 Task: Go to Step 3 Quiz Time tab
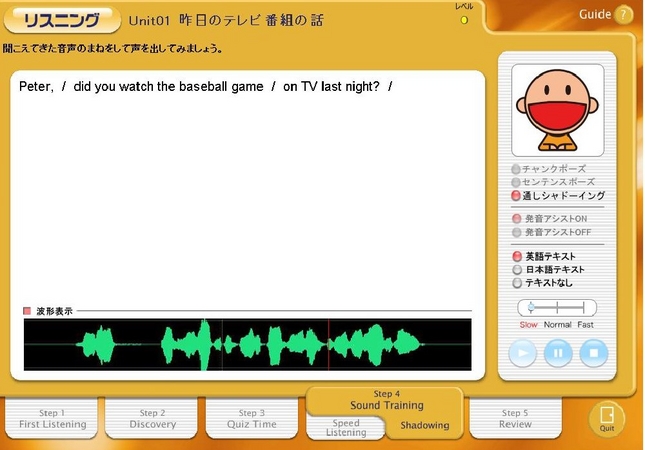252,419
